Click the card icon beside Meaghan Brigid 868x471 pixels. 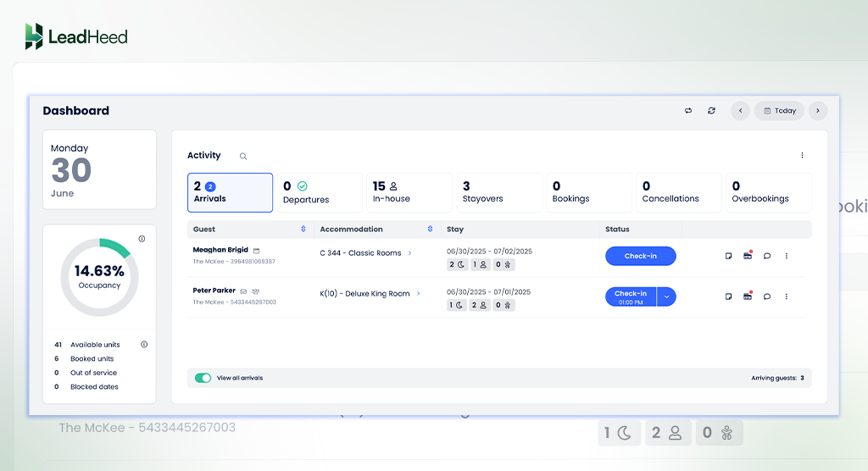[x=256, y=251]
